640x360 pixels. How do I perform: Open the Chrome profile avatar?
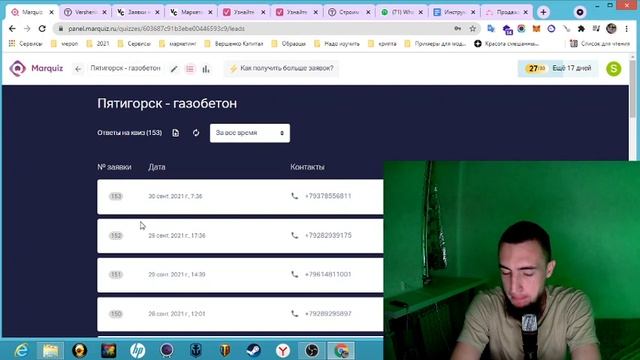coord(611,28)
